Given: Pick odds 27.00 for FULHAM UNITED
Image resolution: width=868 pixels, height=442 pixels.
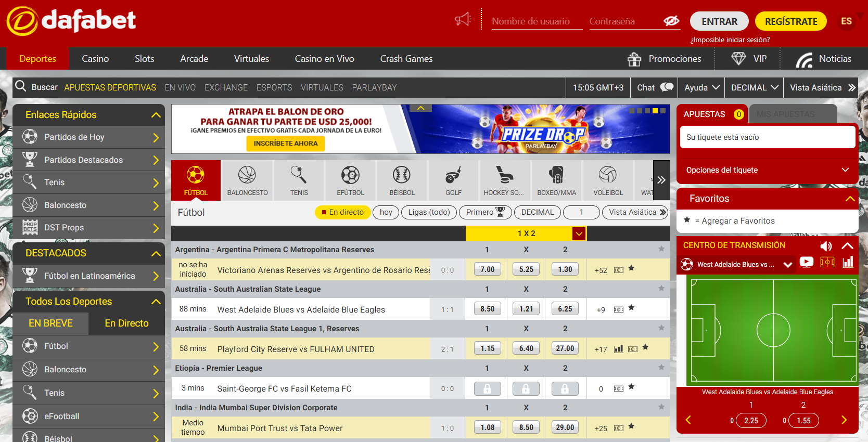Looking at the screenshot, I should [x=565, y=348].
